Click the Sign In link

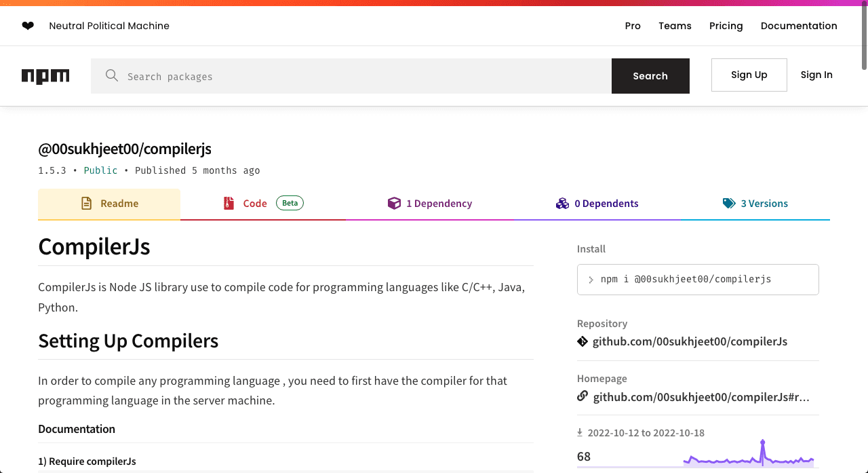click(x=816, y=75)
